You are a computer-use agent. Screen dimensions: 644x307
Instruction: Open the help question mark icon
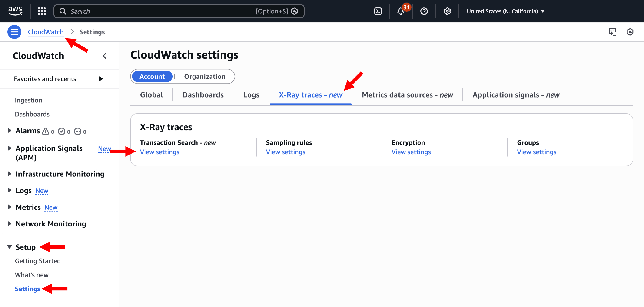(x=424, y=11)
